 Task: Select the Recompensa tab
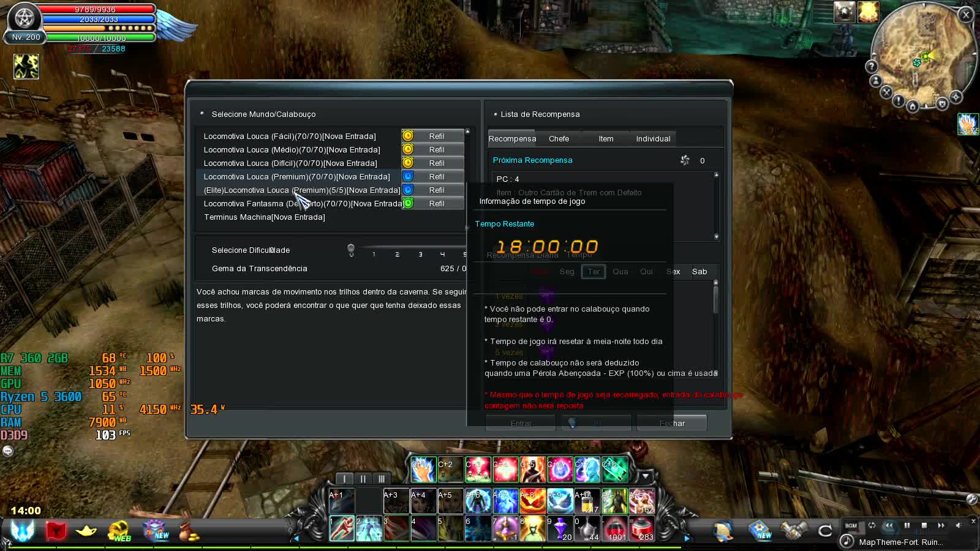tap(512, 139)
